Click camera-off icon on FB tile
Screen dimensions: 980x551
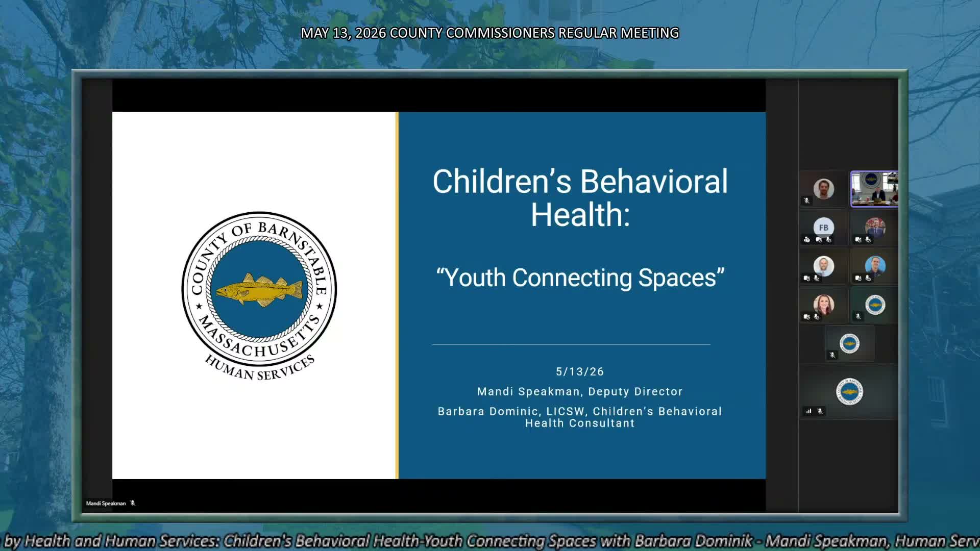tap(819, 239)
